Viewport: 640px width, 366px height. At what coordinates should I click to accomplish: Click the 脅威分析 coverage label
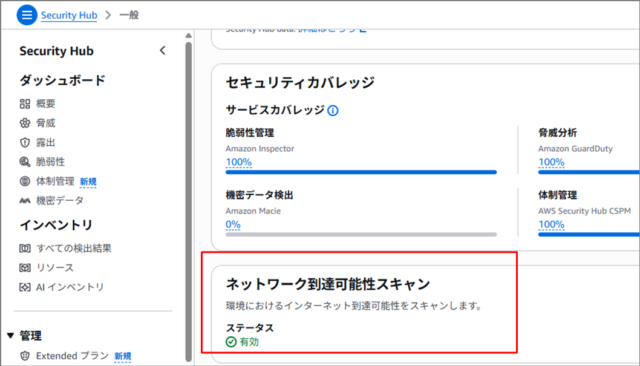point(558,133)
